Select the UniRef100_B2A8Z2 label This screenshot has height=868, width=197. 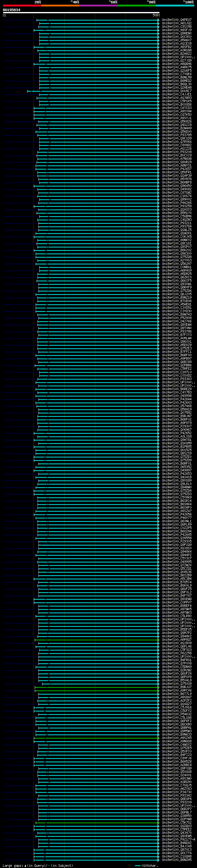[x=177, y=54]
